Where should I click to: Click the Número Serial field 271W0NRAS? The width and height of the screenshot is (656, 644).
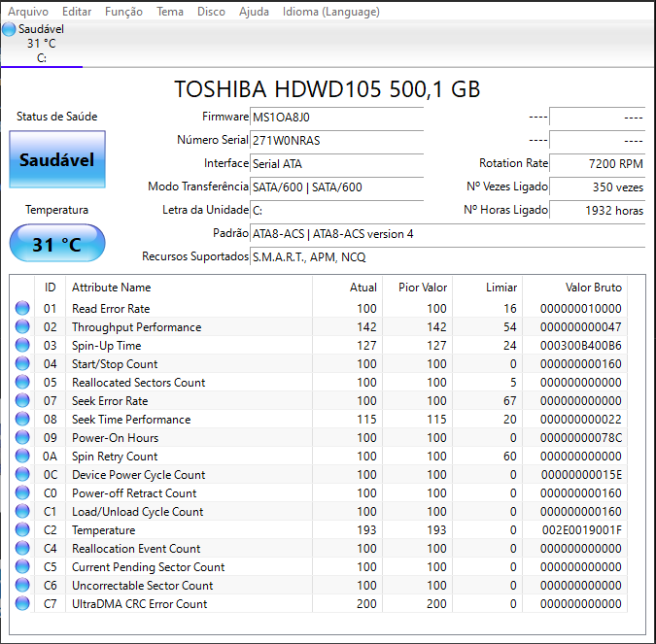pyautogui.click(x=337, y=141)
